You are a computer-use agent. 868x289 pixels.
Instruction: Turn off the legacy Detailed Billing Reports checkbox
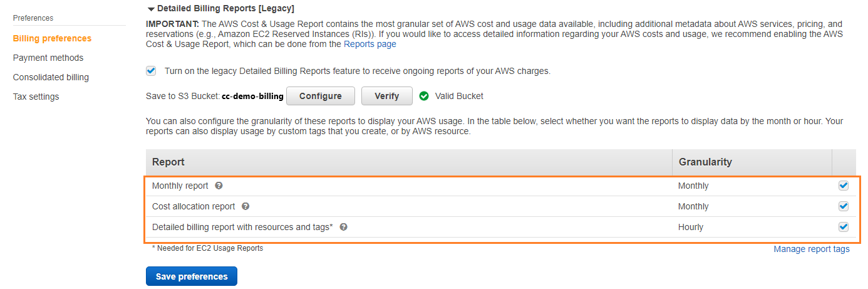[151, 71]
